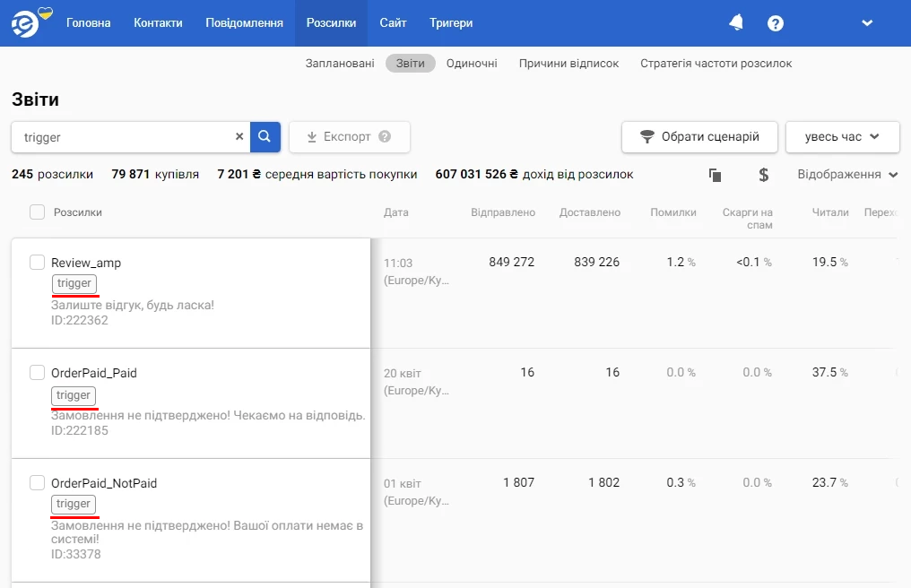Click the 23.7 % read rate
The height and width of the screenshot is (588, 911).
point(830,483)
